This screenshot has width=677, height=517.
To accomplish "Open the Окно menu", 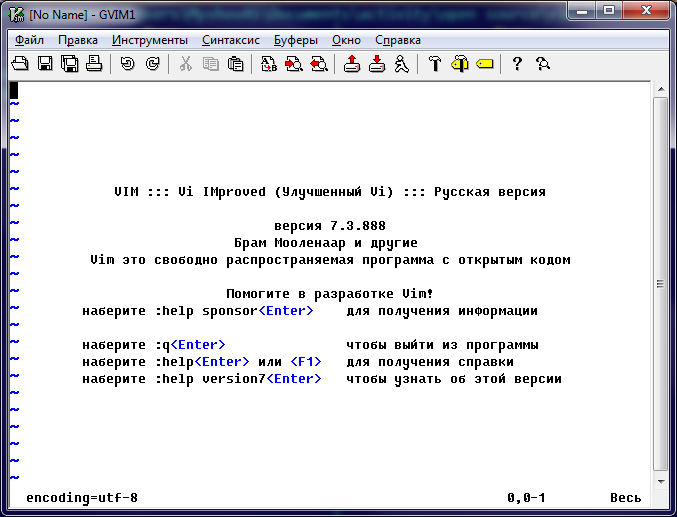I will 346,40.
